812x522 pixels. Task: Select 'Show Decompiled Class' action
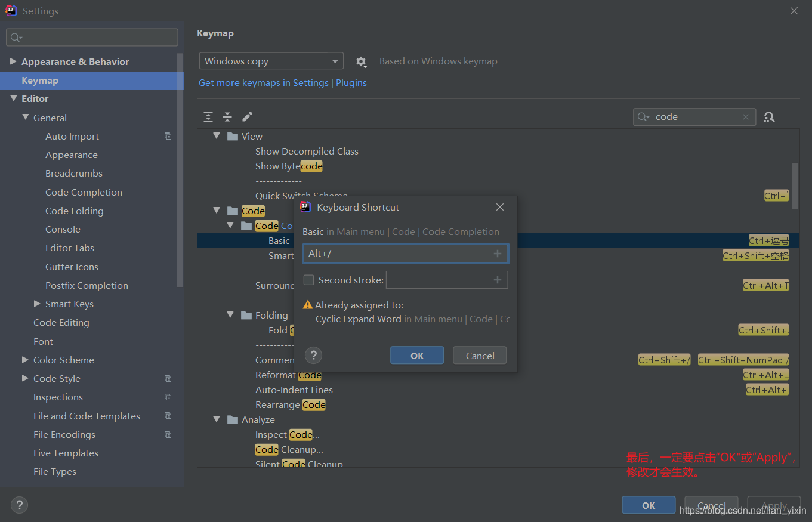307,151
